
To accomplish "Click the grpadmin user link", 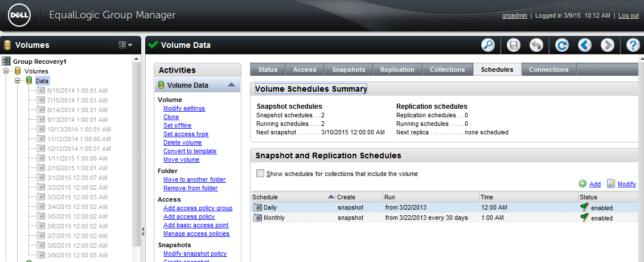I will (x=515, y=15).
